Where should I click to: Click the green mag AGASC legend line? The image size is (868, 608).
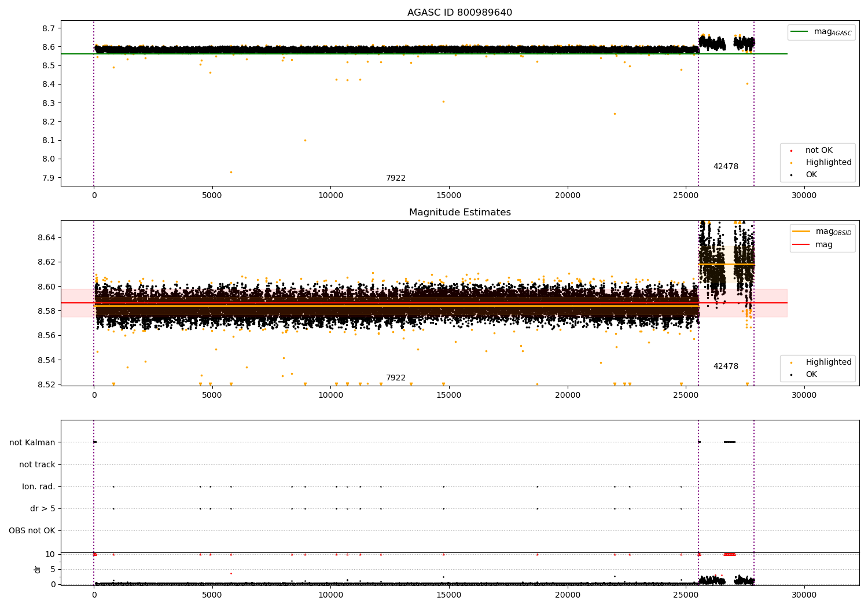[x=800, y=32]
